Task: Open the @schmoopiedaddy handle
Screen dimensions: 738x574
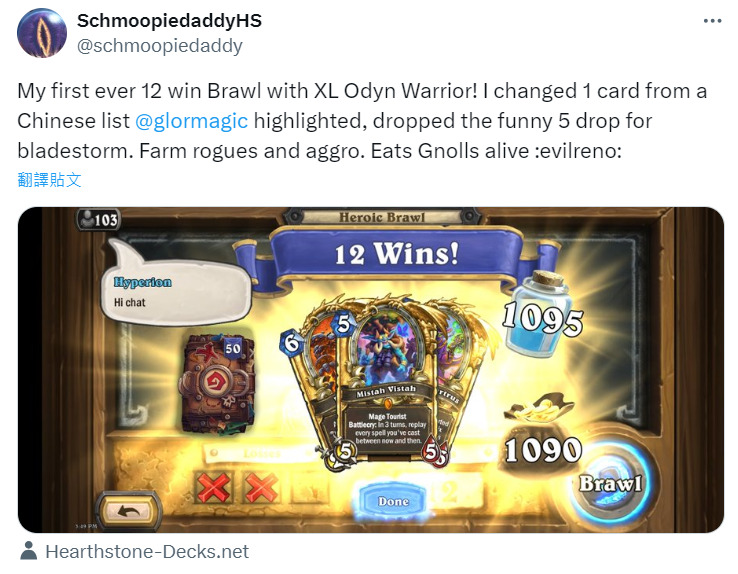Action: [x=160, y=46]
